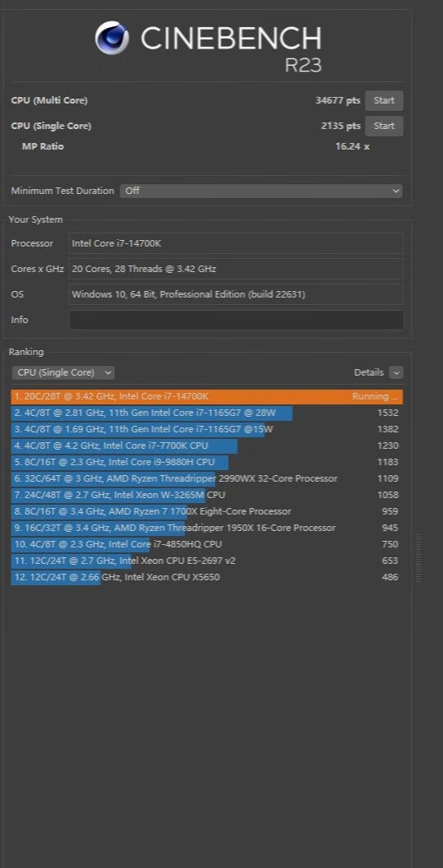Viewport: 443px width, 868px height.
Task: Click the Cores x GHz field
Action: coord(236,269)
